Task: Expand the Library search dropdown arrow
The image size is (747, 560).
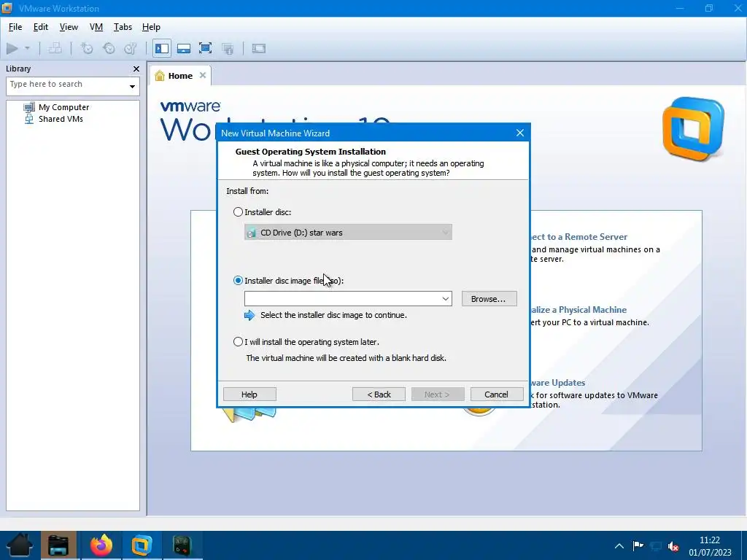Action: click(x=132, y=87)
